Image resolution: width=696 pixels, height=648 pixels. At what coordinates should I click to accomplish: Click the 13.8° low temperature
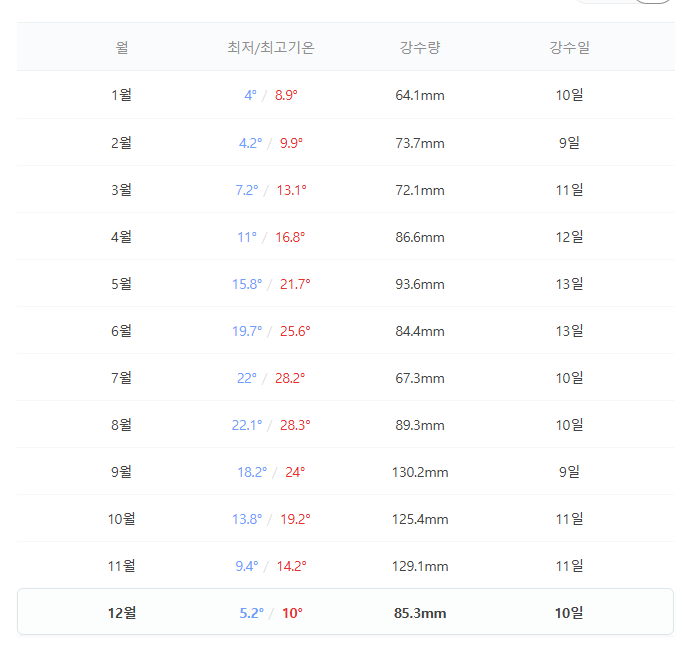247,519
